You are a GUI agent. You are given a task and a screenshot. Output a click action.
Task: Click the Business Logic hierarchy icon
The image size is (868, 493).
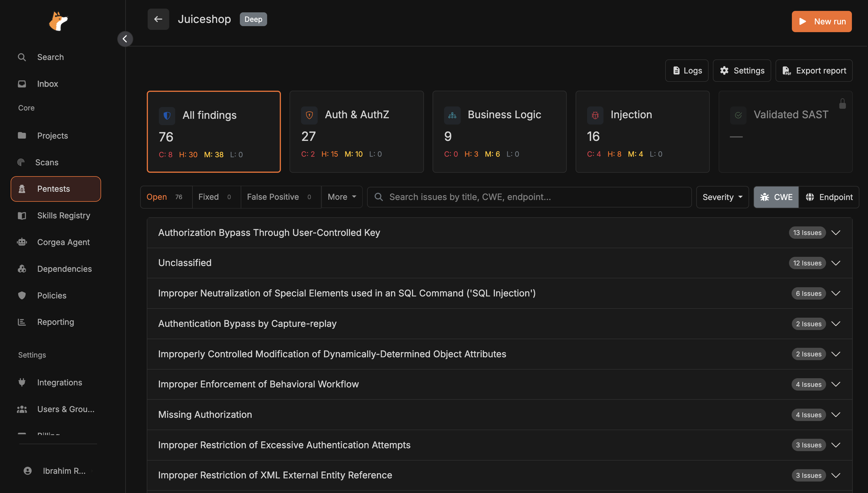(452, 115)
